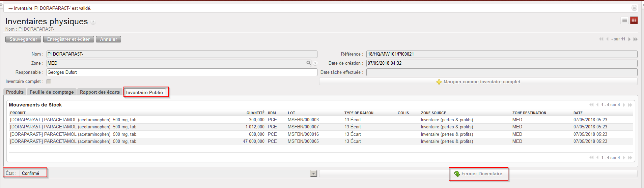This screenshot has height=188, width=644.
Task: Close the validation notification message
Action: pyautogui.click(x=634, y=8)
